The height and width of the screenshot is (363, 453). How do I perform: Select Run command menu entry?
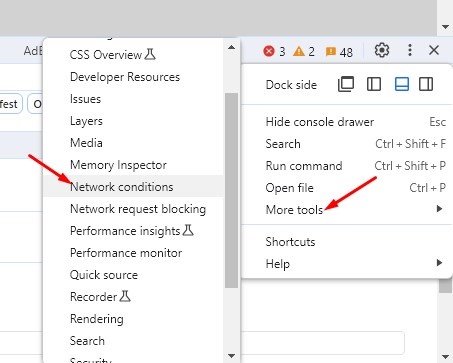[347, 166]
